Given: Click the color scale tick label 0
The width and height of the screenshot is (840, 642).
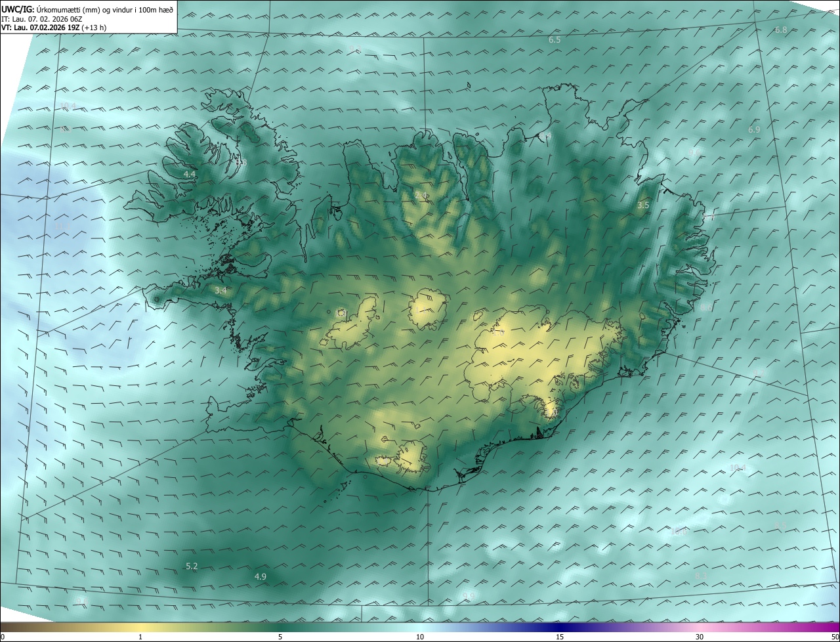Looking at the screenshot, I should tap(3, 637).
